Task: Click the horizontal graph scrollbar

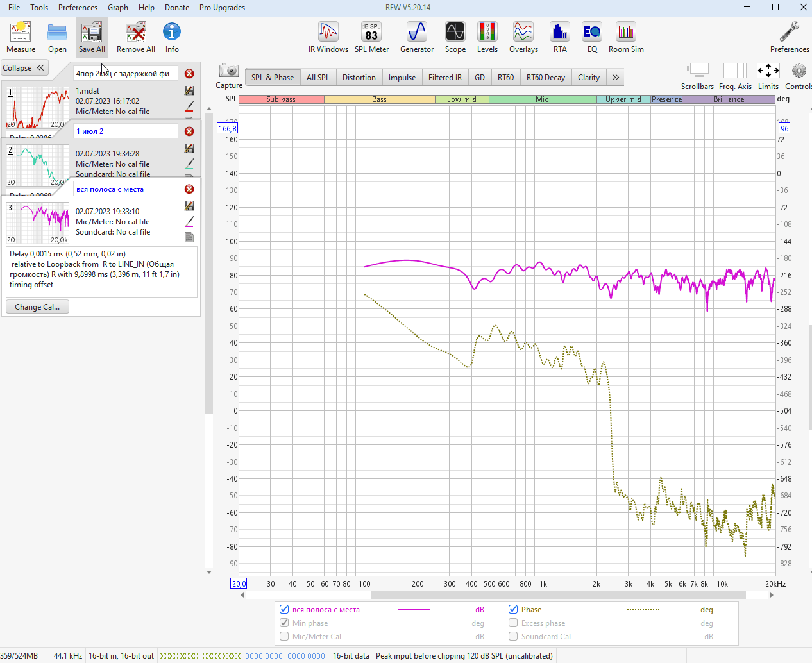Action: (558, 595)
